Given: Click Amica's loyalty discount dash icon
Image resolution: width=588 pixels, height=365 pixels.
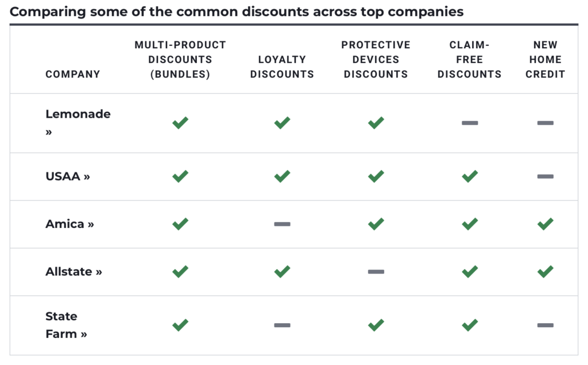Looking at the screenshot, I should (282, 224).
